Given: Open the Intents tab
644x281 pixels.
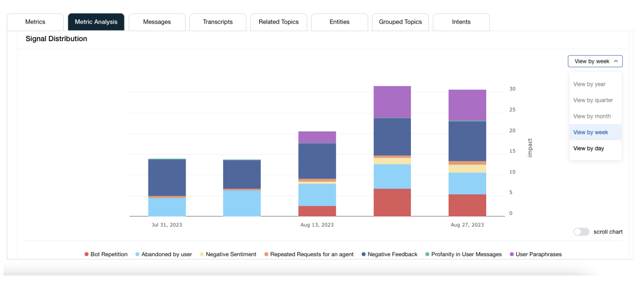Looking at the screenshot, I should (x=461, y=22).
